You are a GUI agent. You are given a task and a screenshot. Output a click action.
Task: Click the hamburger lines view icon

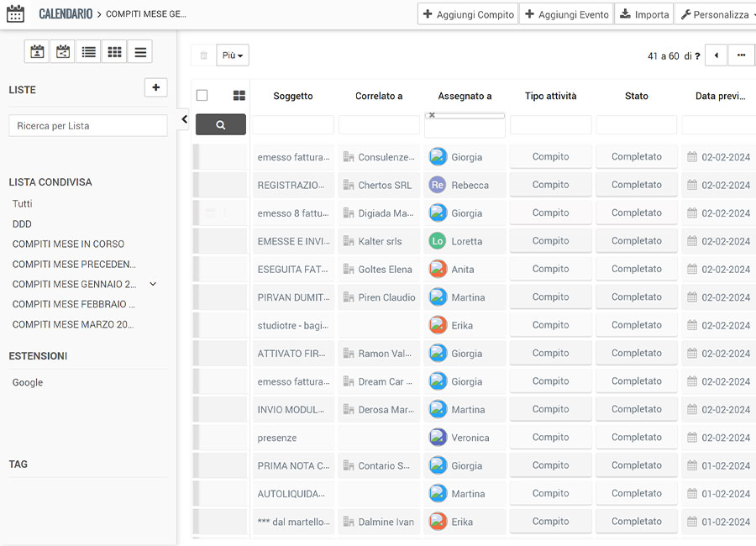140,52
